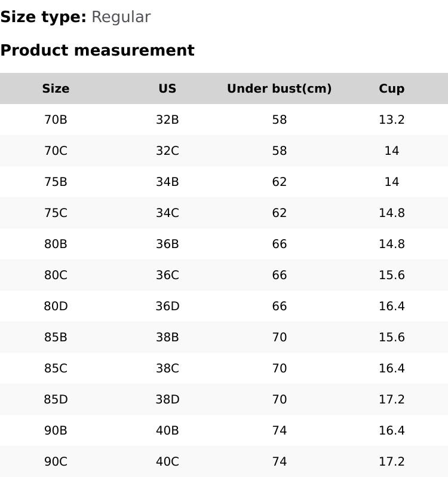
Task: Select the 13.2 cup value
Action: (391, 120)
